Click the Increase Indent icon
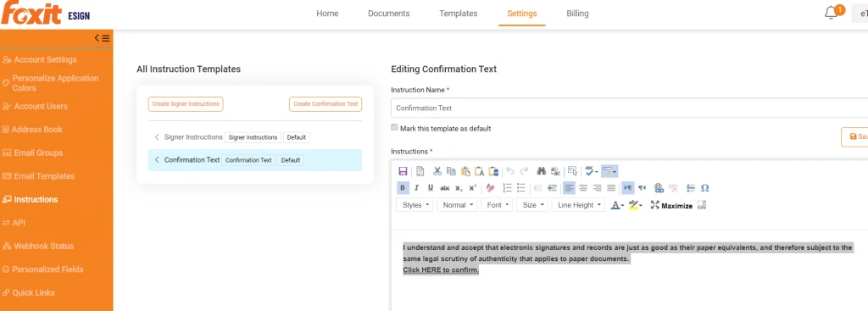 [x=552, y=187]
